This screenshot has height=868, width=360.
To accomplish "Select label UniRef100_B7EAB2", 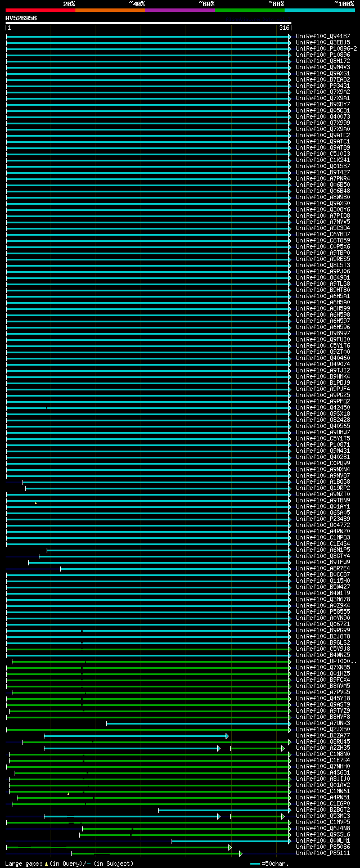I will pos(323,79).
